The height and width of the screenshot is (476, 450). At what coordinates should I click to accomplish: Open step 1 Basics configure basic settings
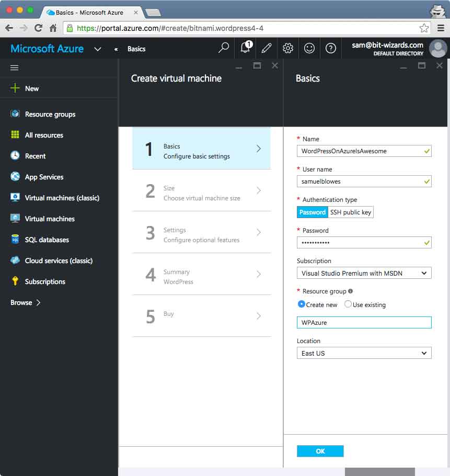click(x=201, y=148)
